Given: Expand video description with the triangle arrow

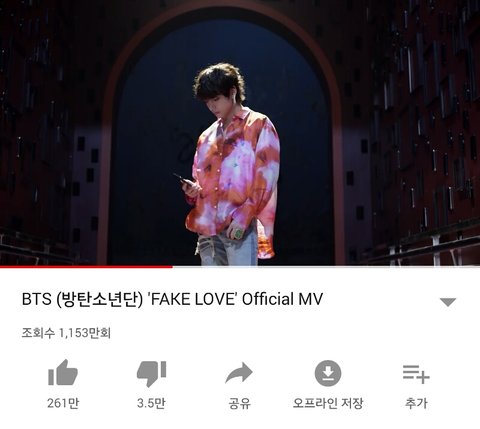Looking at the screenshot, I should point(448,302).
